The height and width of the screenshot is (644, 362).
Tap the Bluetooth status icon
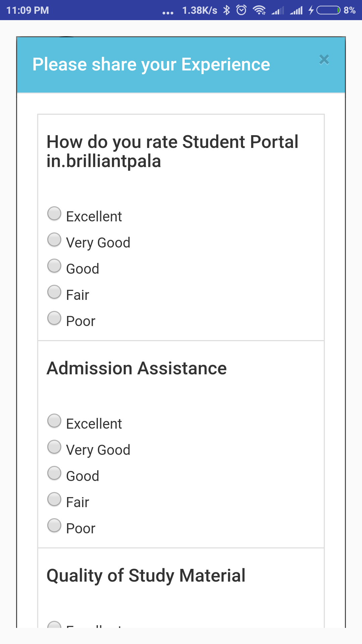pyautogui.click(x=227, y=10)
